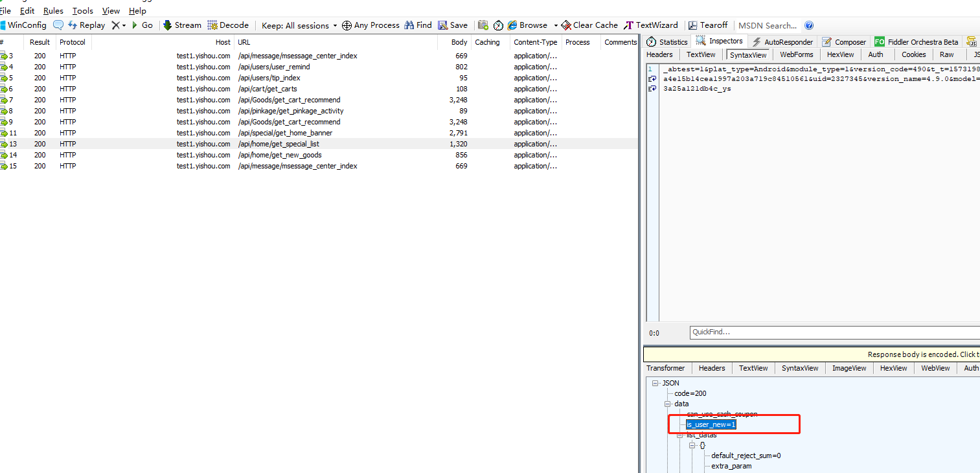Click the 'Response body is encoded' bar

coord(812,354)
